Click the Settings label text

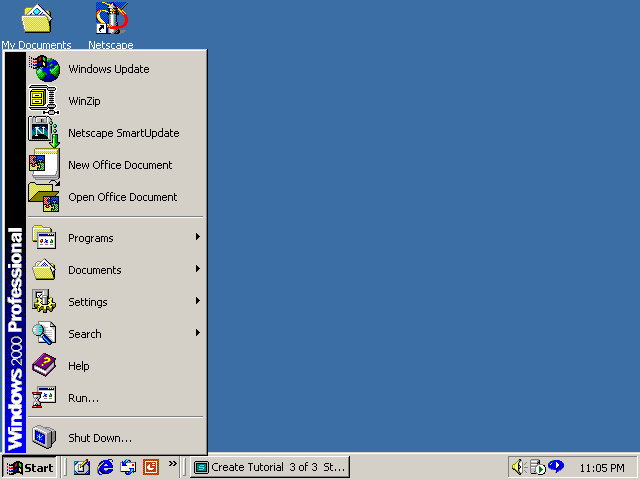click(88, 302)
